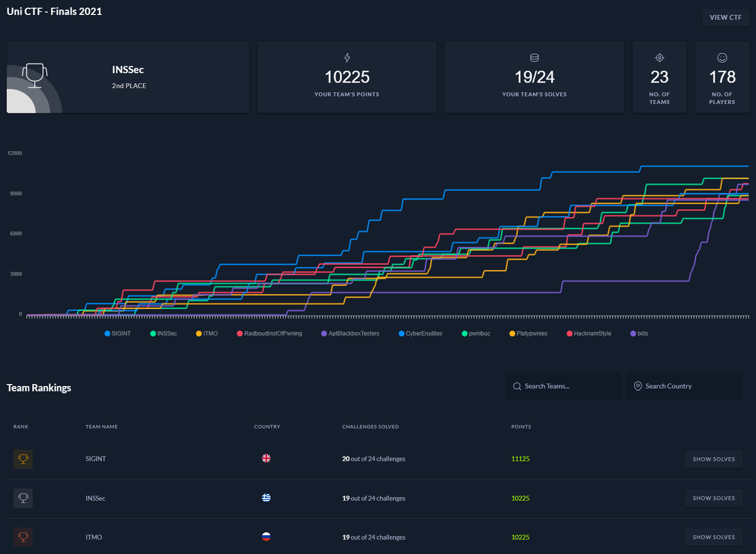Toggle Platypwnies legend entry
This screenshot has width=756, height=554.
528,333
